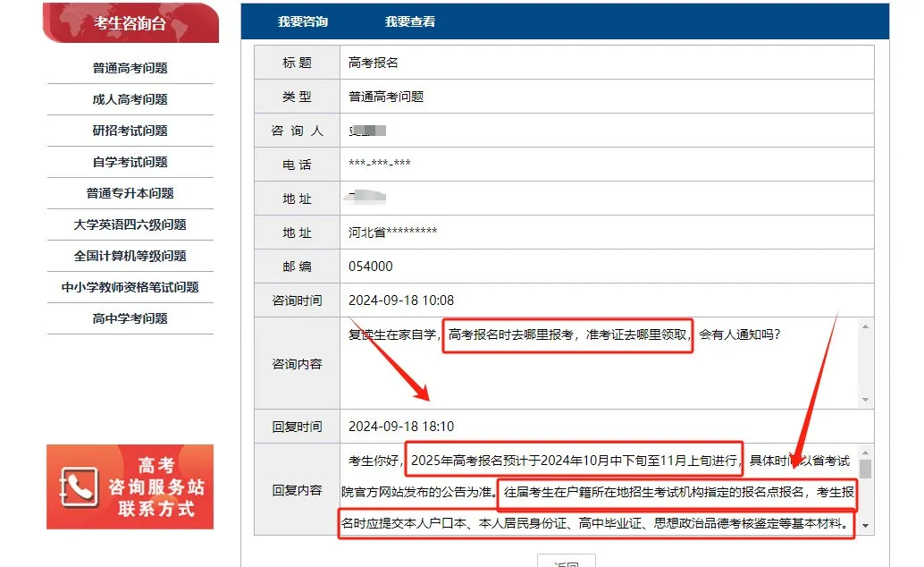Image resolution: width=924 pixels, height=567 pixels.
Task: Select 自学考试问题 in sidebar
Action: (130, 162)
